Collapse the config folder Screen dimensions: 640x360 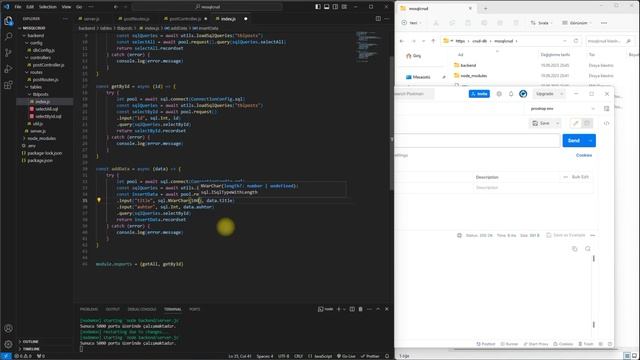coord(27,43)
